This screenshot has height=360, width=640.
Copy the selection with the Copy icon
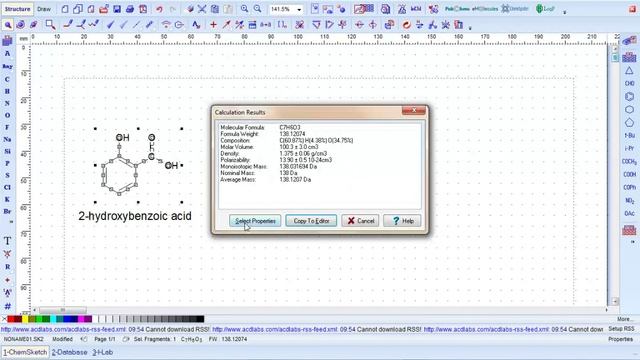pos(215,9)
